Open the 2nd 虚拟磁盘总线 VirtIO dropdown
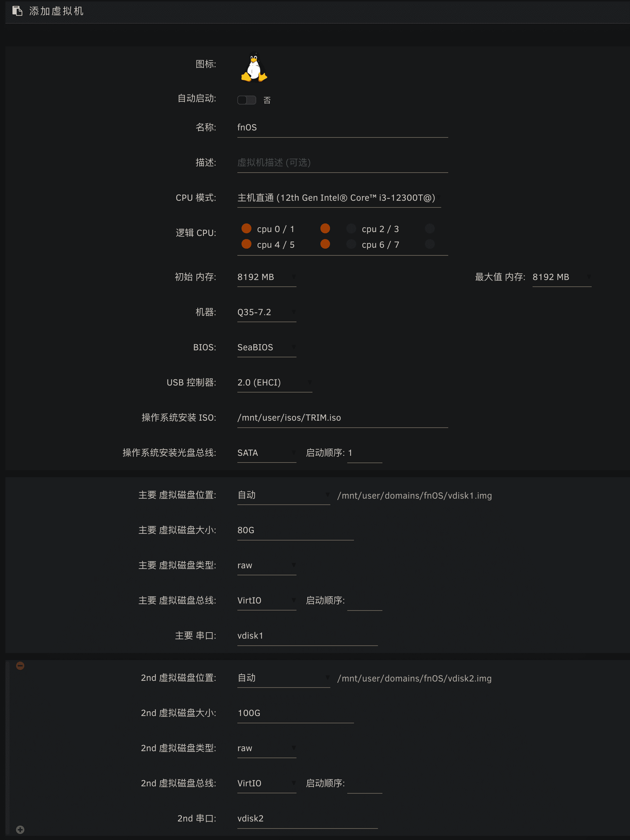This screenshot has height=840, width=630. point(267,783)
